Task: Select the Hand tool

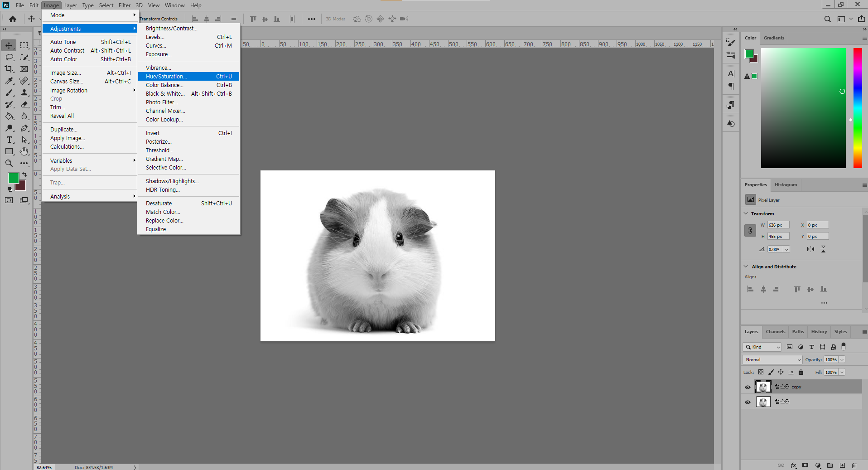Action: click(24, 151)
